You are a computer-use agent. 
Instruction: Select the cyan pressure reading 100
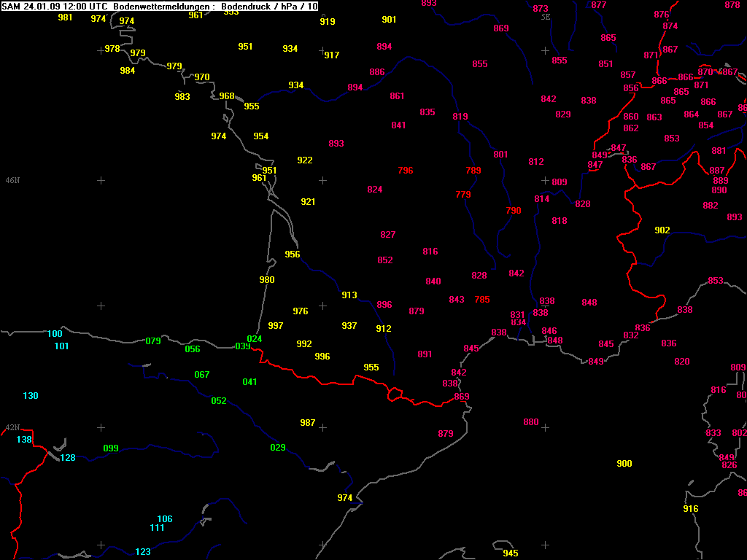click(x=55, y=334)
